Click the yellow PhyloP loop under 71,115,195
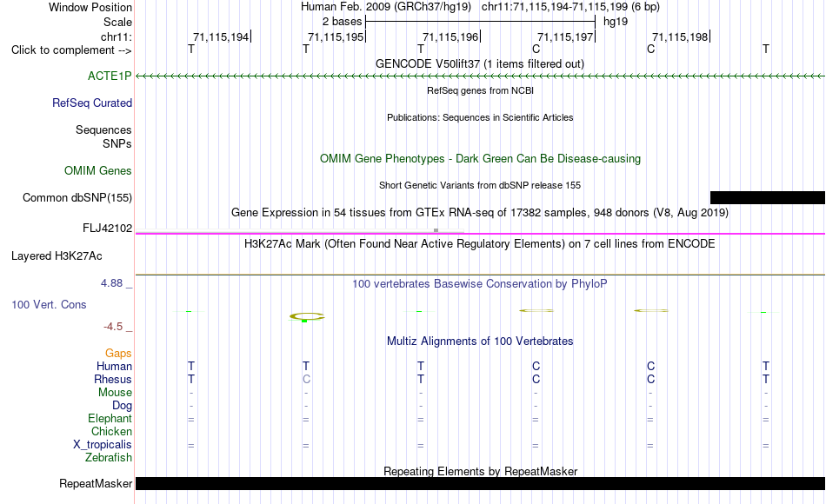This screenshot has height=504, width=826. 307,316
